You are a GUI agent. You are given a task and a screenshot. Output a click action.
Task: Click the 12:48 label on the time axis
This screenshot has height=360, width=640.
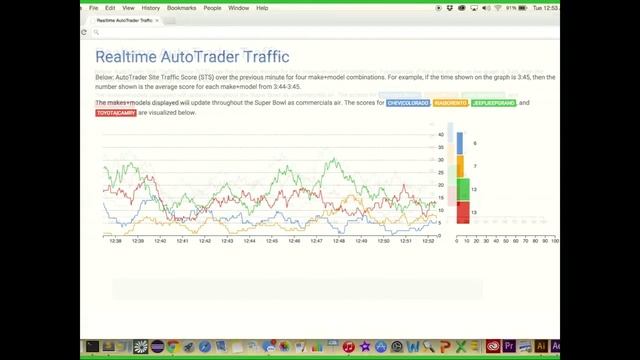point(339,241)
